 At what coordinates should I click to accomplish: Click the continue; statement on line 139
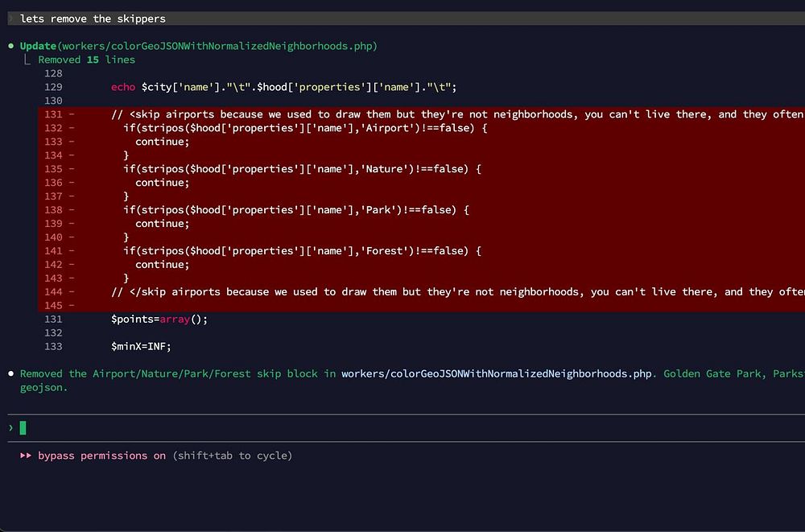(163, 224)
